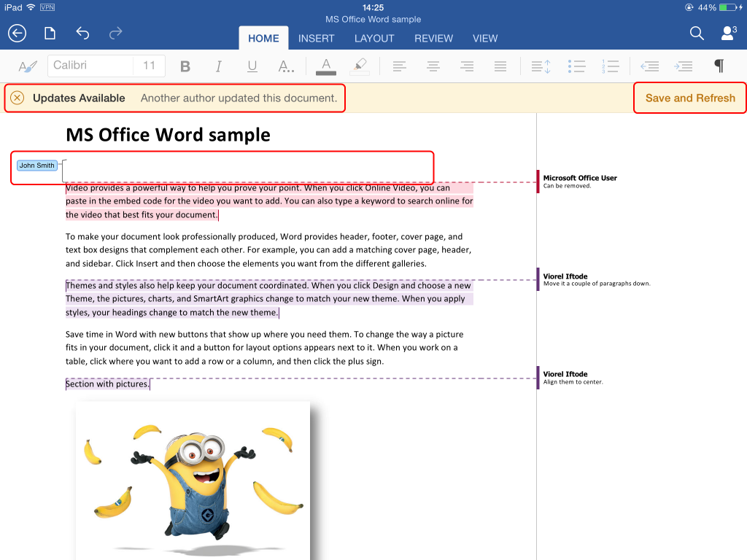Switch to the INSERT tab
This screenshot has width=747, height=560.
(x=316, y=39)
